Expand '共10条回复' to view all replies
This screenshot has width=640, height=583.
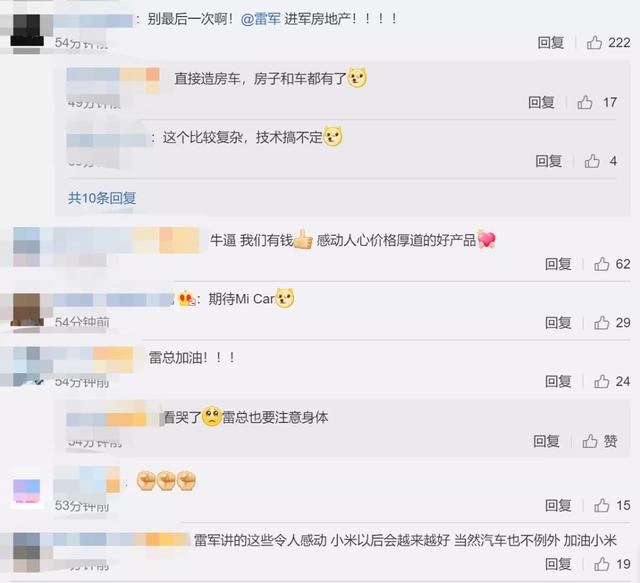coord(102,198)
